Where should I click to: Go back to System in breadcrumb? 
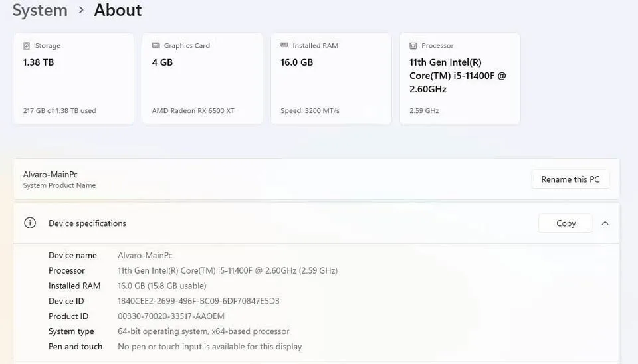pyautogui.click(x=40, y=11)
